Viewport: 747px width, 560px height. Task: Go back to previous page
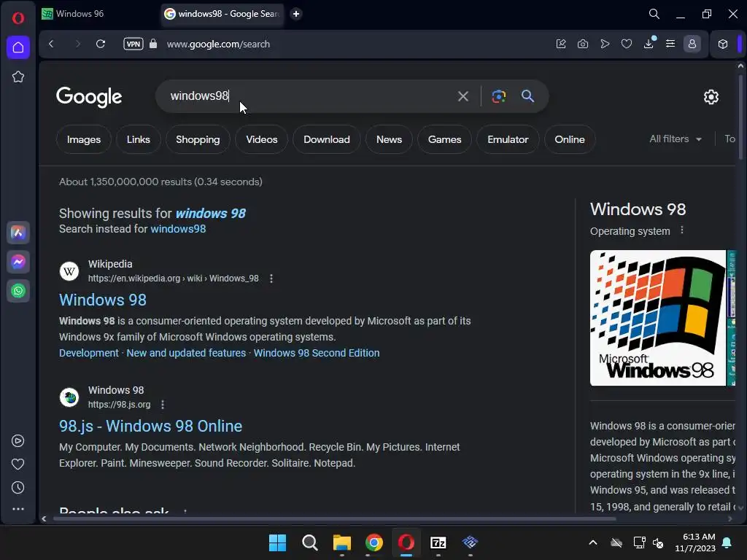52,44
